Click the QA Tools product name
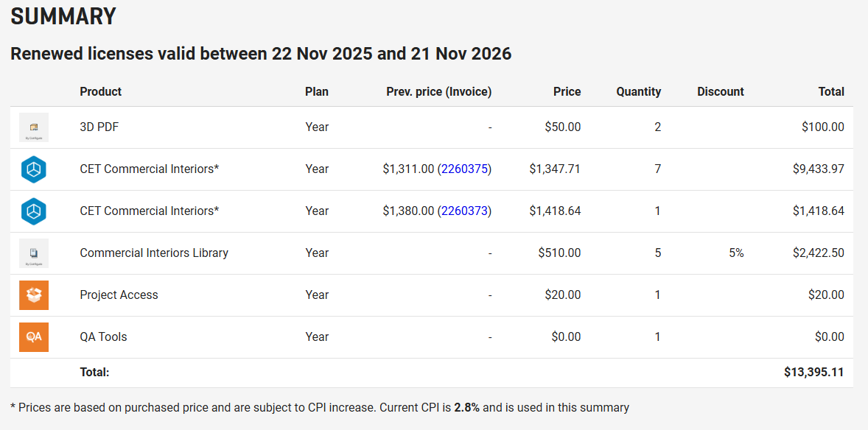Viewport: 868px width, 430px height. click(103, 337)
